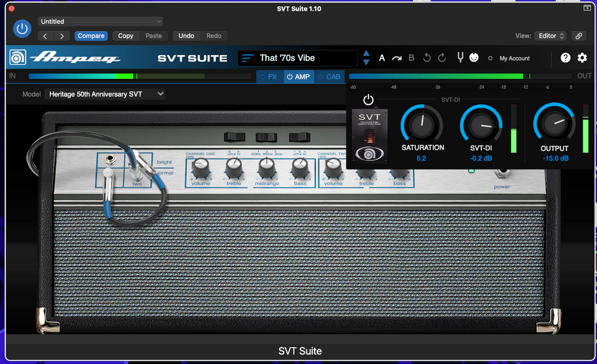Click the Undo button
This screenshot has width=597, height=364.
(x=186, y=36)
